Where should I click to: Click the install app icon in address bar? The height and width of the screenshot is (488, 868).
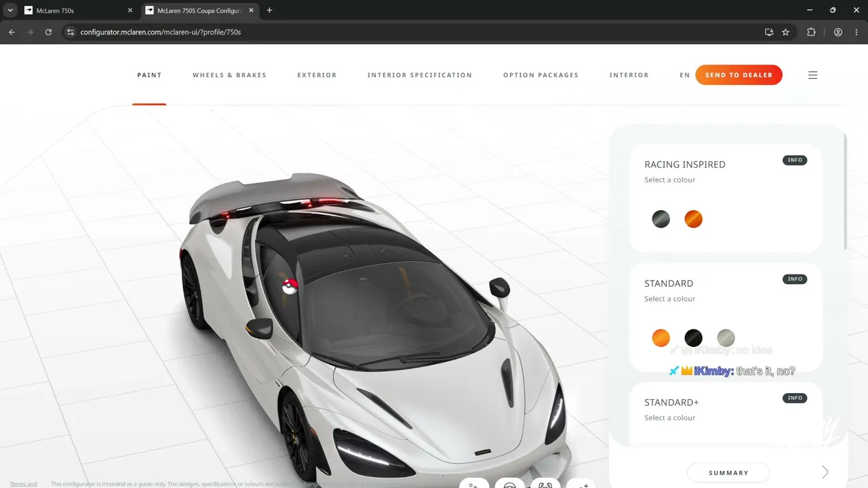coord(769,32)
